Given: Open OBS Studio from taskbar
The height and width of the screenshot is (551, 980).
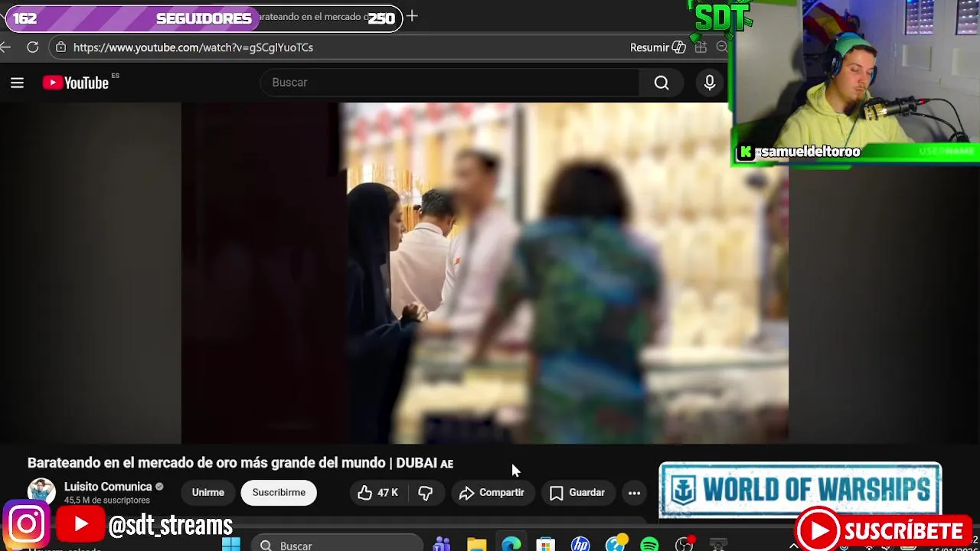Looking at the screenshot, I should [684, 545].
